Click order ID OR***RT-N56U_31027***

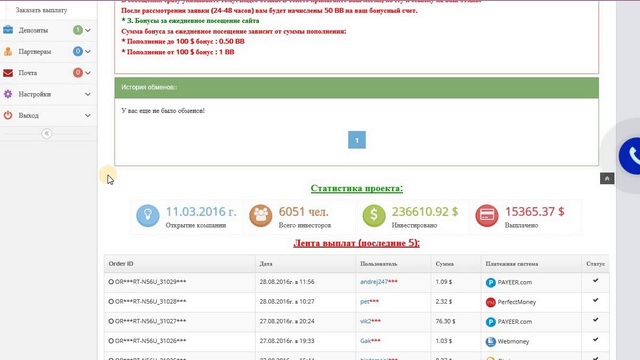pos(150,321)
